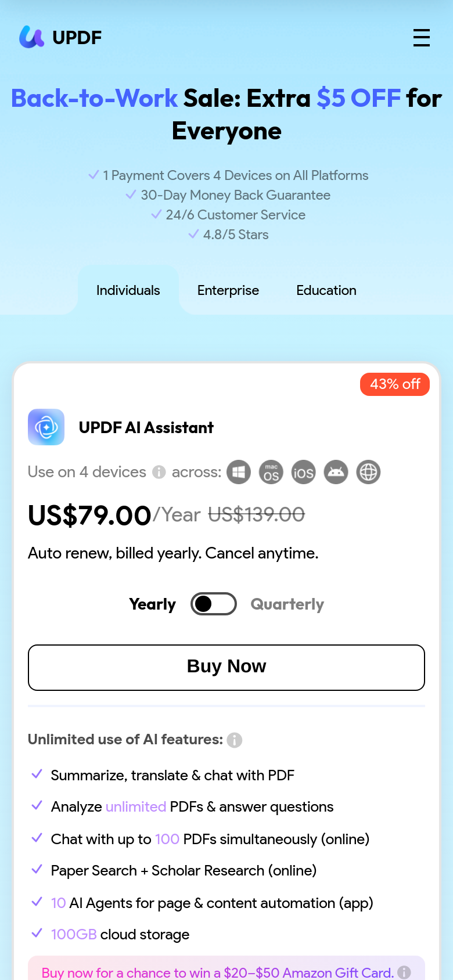Viewport: 453px width, 980px height.
Task: Select the web globe platform icon
Action: [x=368, y=472]
